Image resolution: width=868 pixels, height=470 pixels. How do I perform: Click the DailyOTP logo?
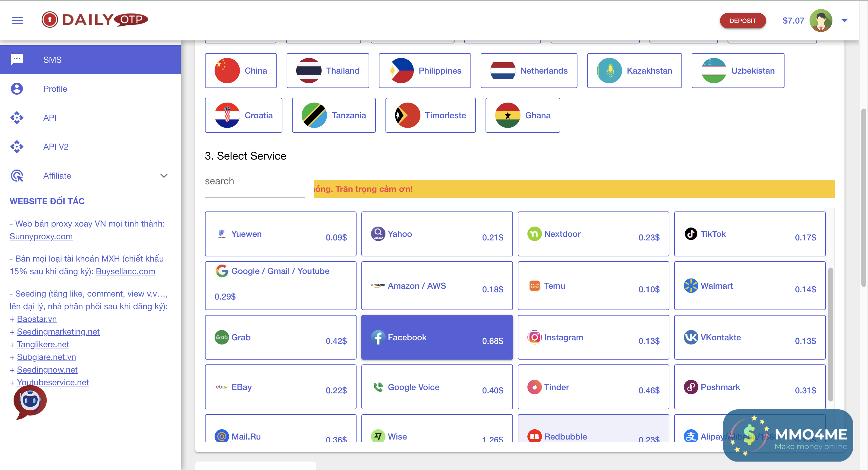pyautogui.click(x=95, y=20)
